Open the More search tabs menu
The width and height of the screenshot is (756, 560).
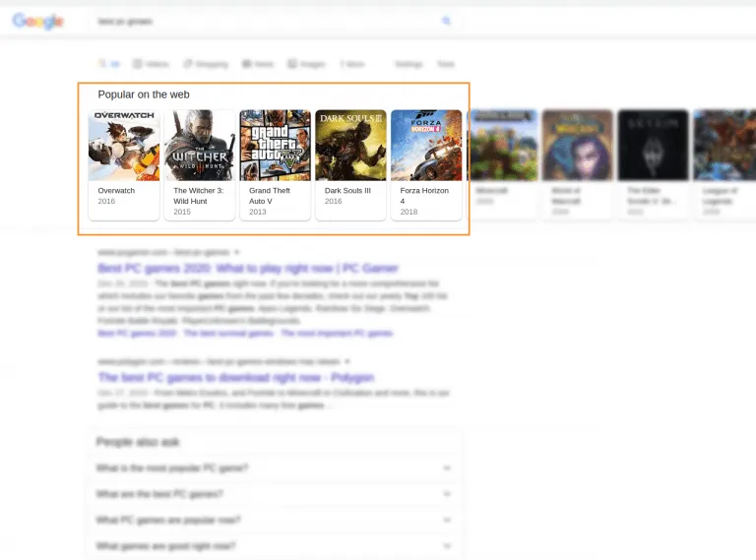click(352, 64)
